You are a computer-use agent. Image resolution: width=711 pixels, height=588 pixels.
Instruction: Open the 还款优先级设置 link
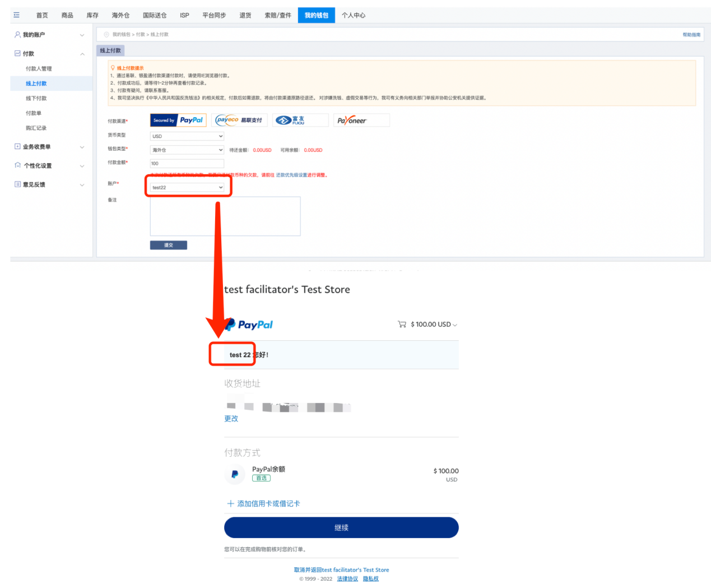tap(291, 175)
